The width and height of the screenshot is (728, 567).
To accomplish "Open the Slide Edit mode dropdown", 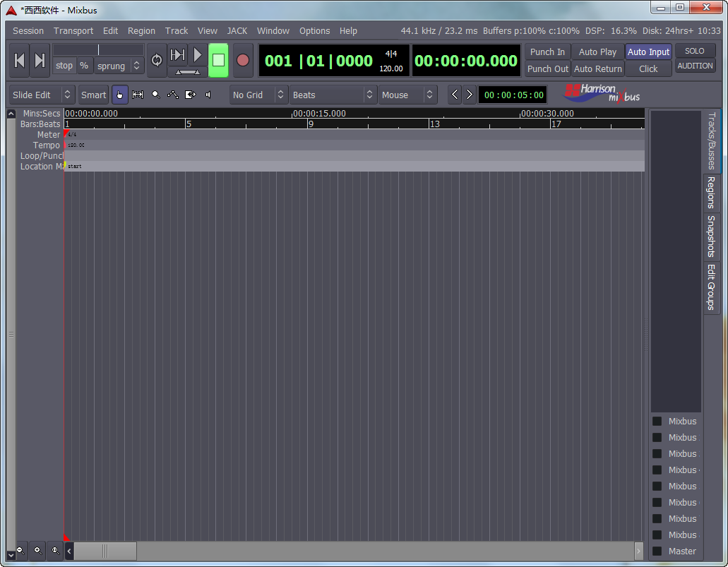I will pyautogui.click(x=42, y=95).
